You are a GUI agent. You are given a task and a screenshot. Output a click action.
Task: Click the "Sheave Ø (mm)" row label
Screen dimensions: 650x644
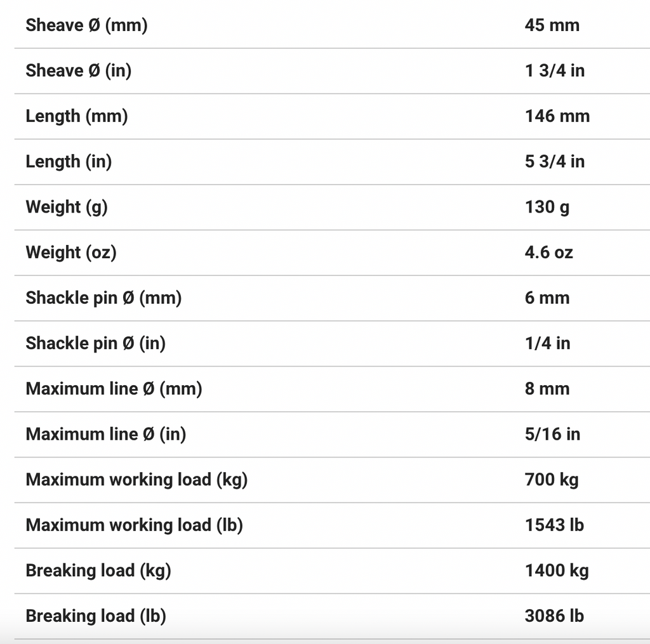(x=86, y=25)
